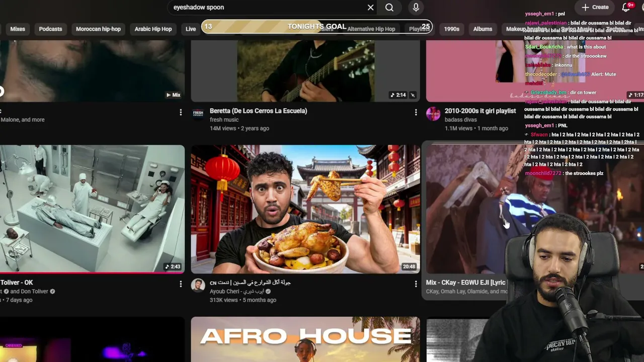644x362 pixels.
Task: Click the magnifier search icon
Action: pos(389,8)
